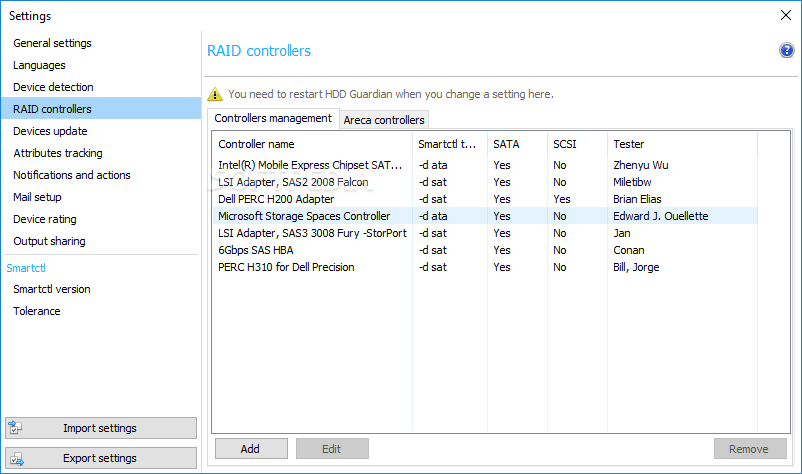The height and width of the screenshot is (474, 802).
Task: Click Import settings button label
Action: [x=100, y=428]
